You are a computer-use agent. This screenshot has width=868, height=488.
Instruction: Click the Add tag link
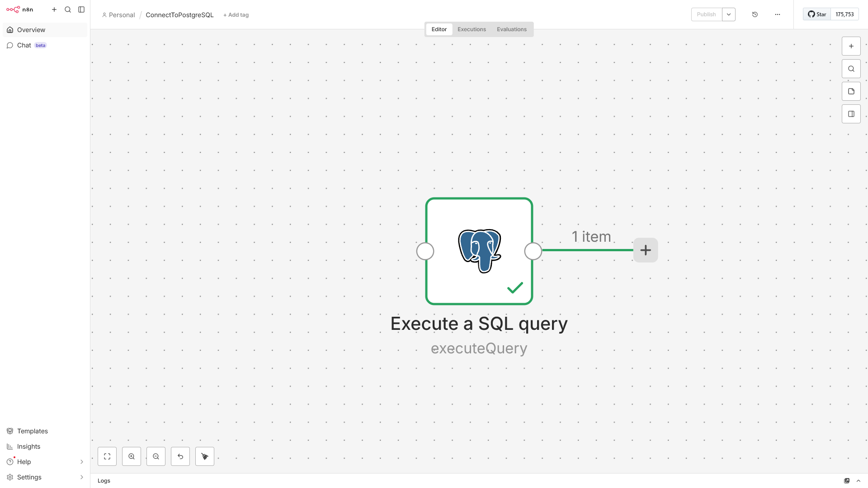pyautogui.click(x=236, y=15)
